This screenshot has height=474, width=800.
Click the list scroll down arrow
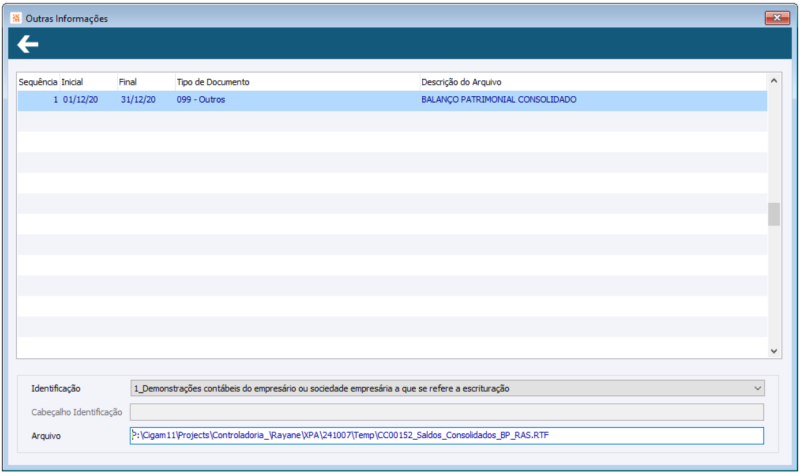[x=774, y=351]
